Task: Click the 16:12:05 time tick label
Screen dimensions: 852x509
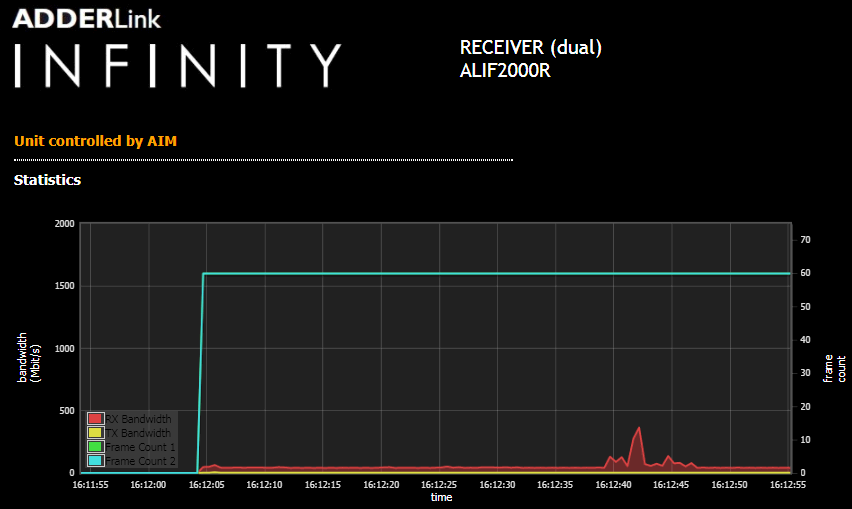Action: tap(206, 485)
